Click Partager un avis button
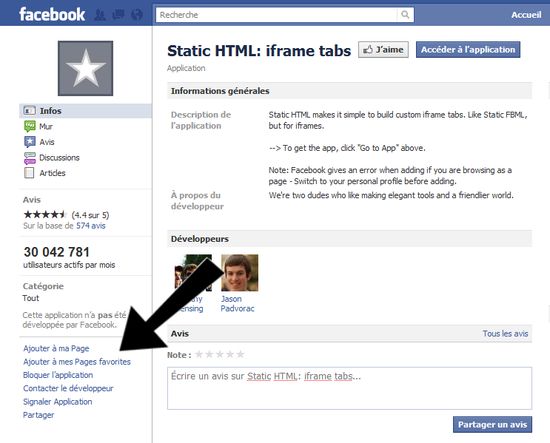Screen dimensions: 550x443 (492, 424)
